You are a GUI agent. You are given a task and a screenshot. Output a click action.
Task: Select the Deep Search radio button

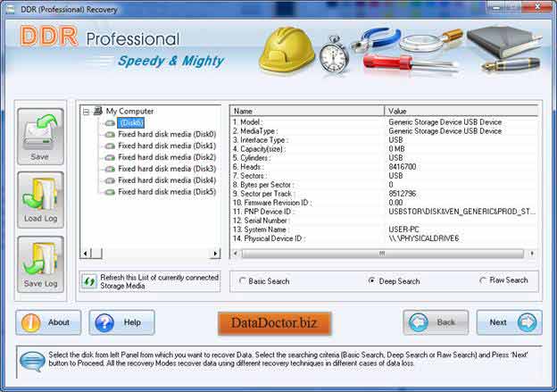click(x=371, y=280)
